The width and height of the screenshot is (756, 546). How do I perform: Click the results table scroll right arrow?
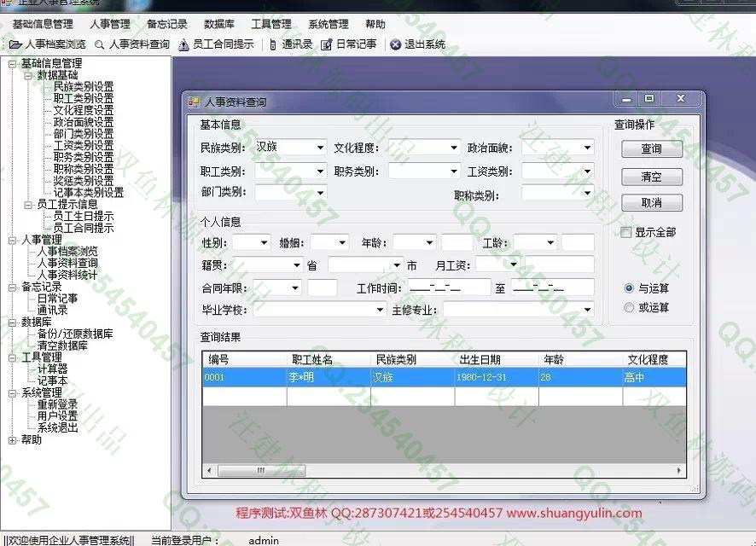coord(679,470)
